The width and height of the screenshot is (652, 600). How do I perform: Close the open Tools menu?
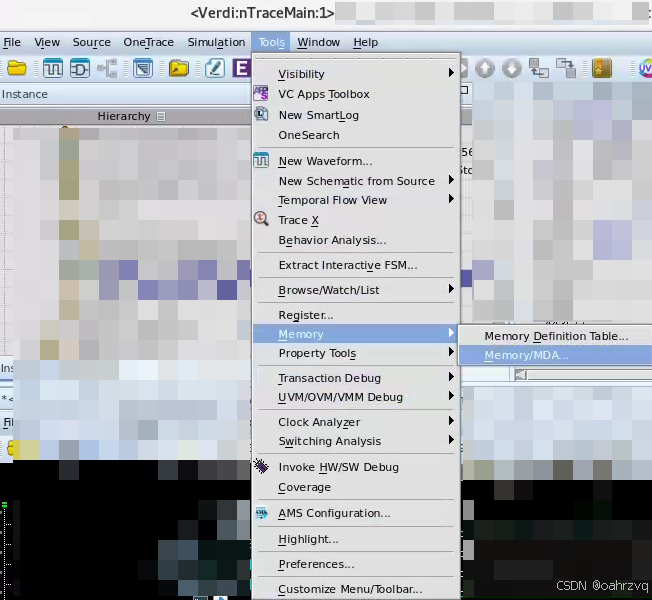pos(271,42)
